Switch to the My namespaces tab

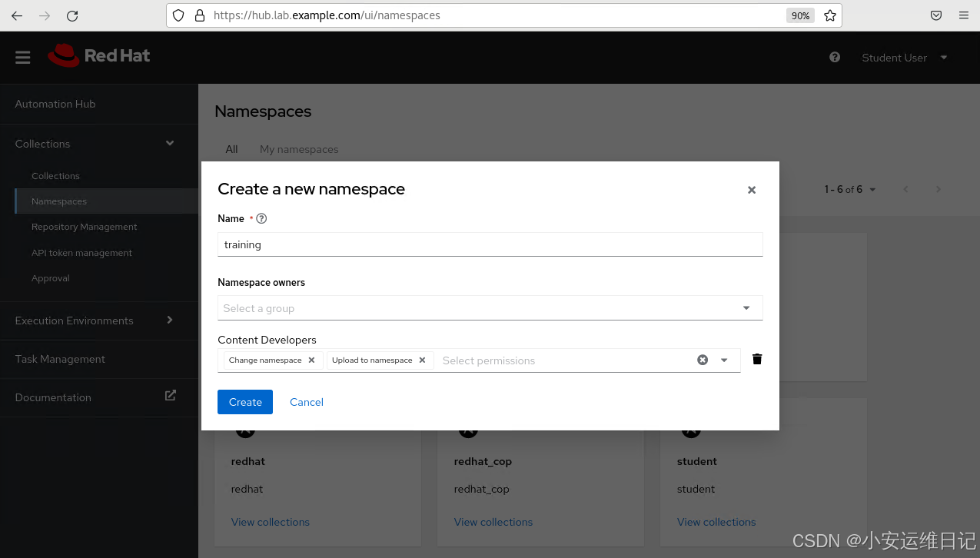click(x=299, y=149)
